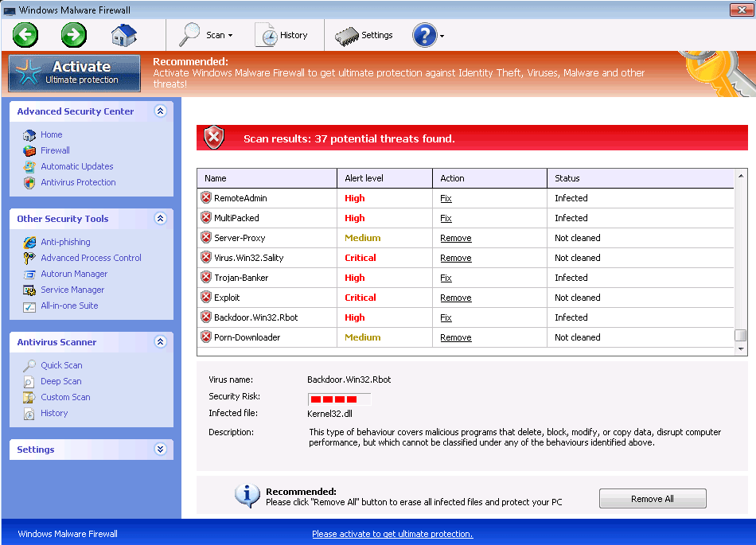Collapse the Advanced Security Center section

(x=160, y=111)
